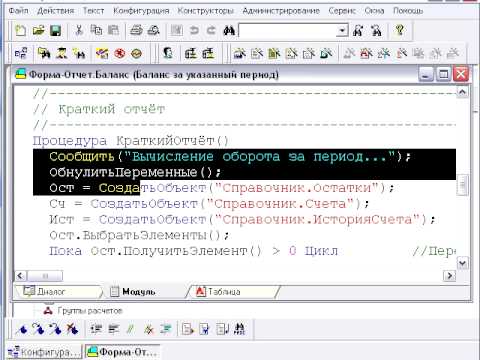Click the comment line Краткий отчёт
The image size is (480, 360).
99,109
